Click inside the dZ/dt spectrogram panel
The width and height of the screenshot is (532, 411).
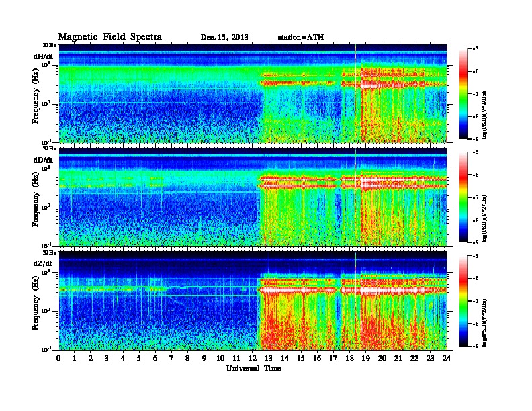pos(253,301)
